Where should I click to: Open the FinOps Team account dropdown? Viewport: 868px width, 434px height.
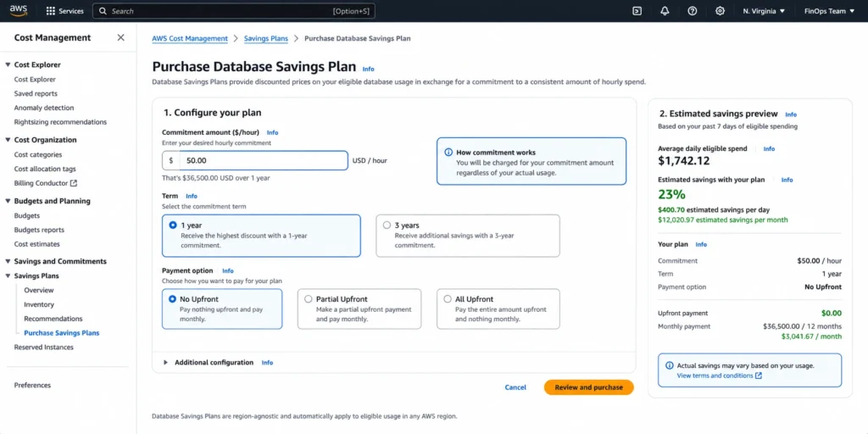coord(829,11)
